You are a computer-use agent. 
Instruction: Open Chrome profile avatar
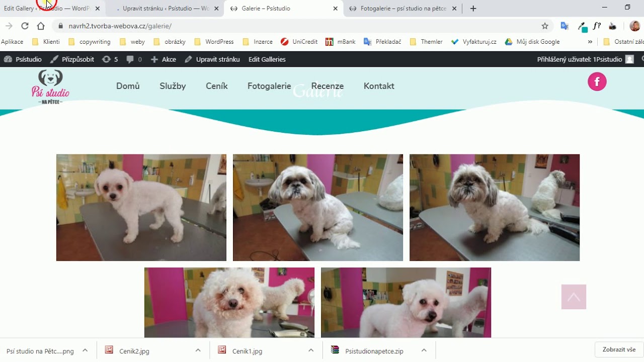(635, 26)
